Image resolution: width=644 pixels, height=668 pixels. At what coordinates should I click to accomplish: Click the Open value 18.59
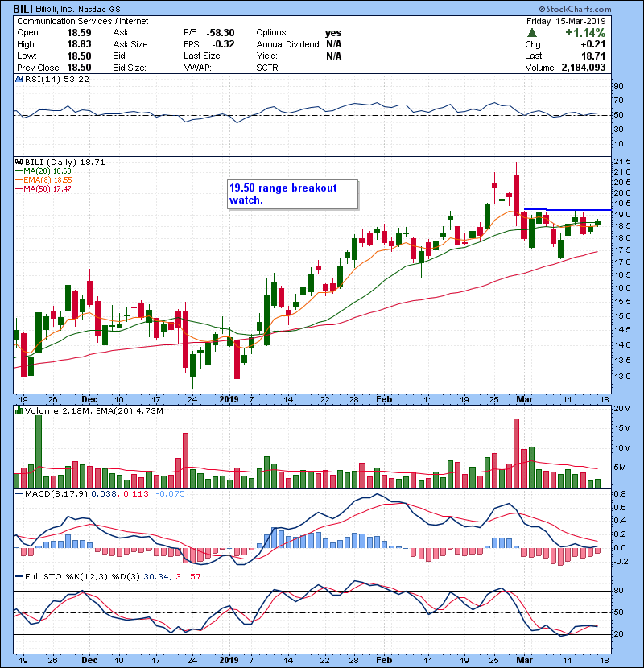click(79, 33)
